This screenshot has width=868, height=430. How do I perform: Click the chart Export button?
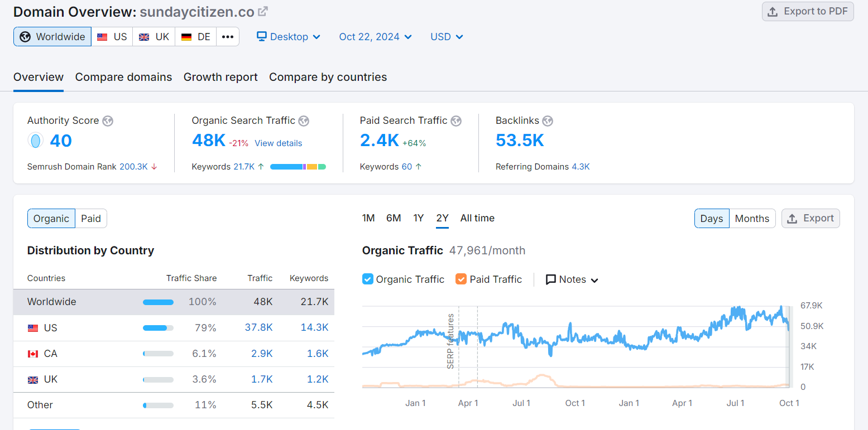coord(811,219)
